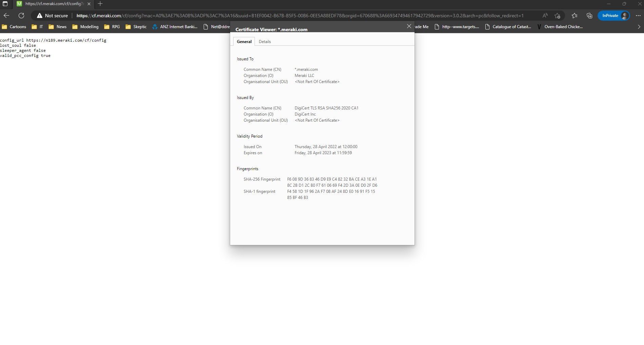
Task: Open the Net@ddre bookmark
Action: click(219, 27)
